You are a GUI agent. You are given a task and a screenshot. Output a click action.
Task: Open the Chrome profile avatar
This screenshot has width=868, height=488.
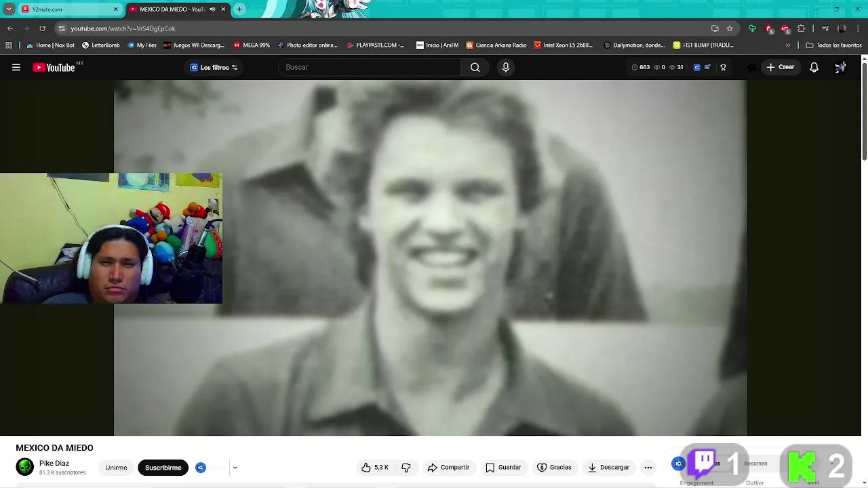842,28
